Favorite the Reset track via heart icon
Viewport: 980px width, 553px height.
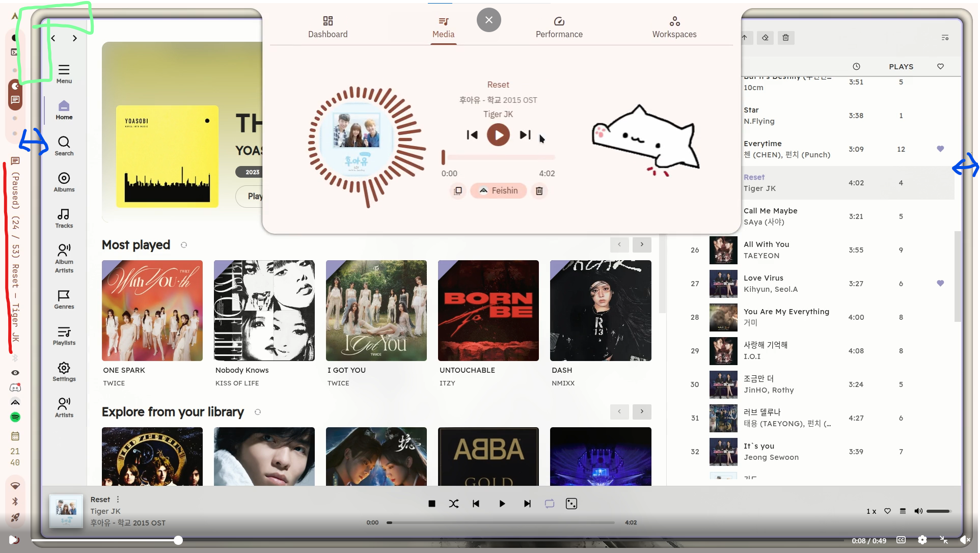pyautogui.click(x=887, y=511)
